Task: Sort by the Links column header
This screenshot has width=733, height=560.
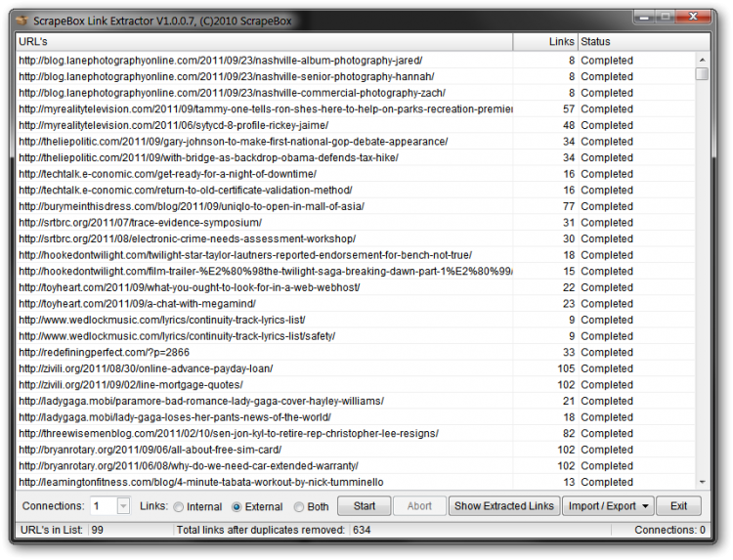Action: [544, 42]
